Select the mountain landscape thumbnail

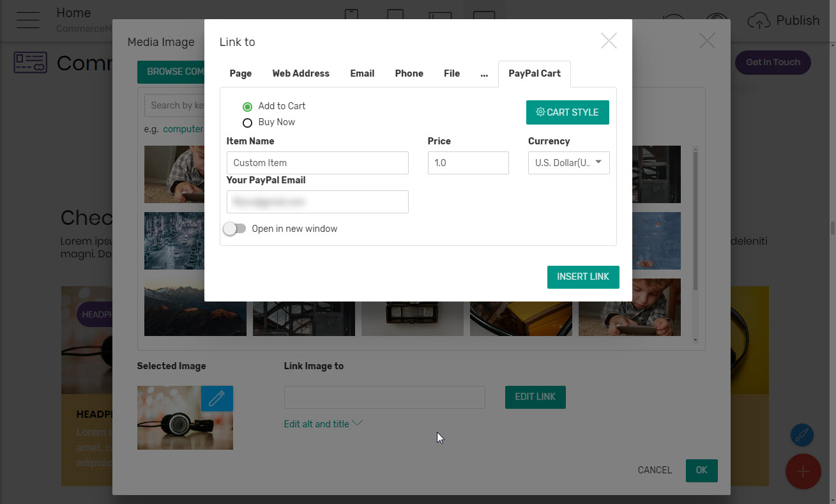(x=195, y=307)
